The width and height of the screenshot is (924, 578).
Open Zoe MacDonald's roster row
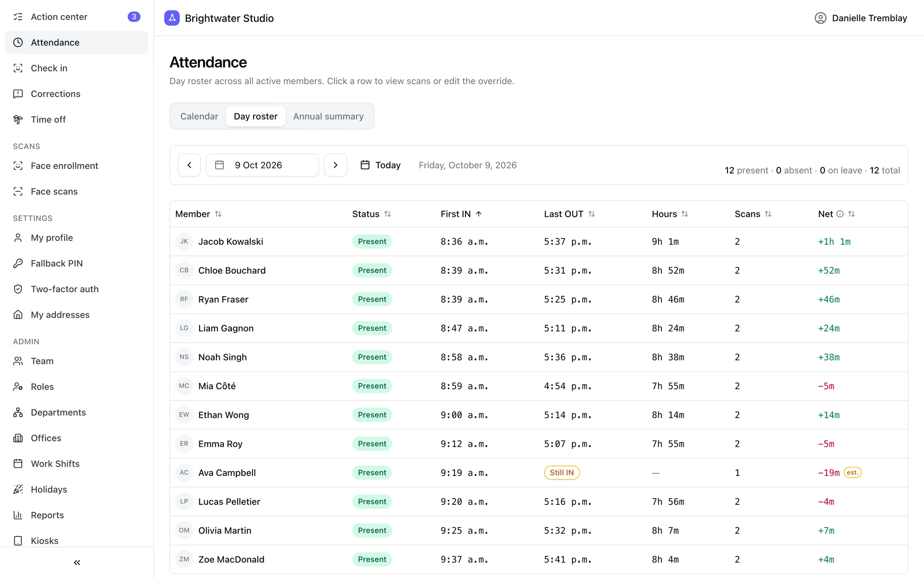[538, 559]
